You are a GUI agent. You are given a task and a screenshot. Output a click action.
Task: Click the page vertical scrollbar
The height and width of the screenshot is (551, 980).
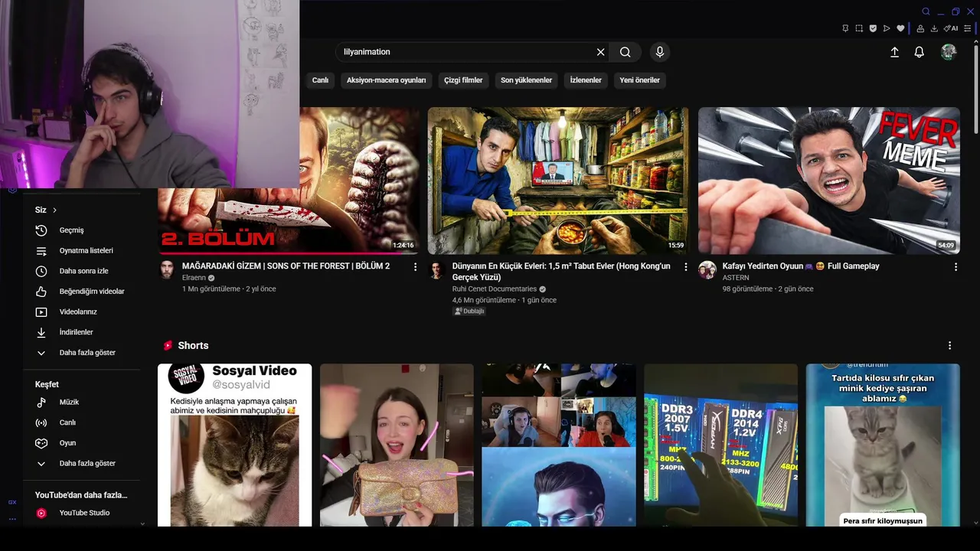coord(975,88)
